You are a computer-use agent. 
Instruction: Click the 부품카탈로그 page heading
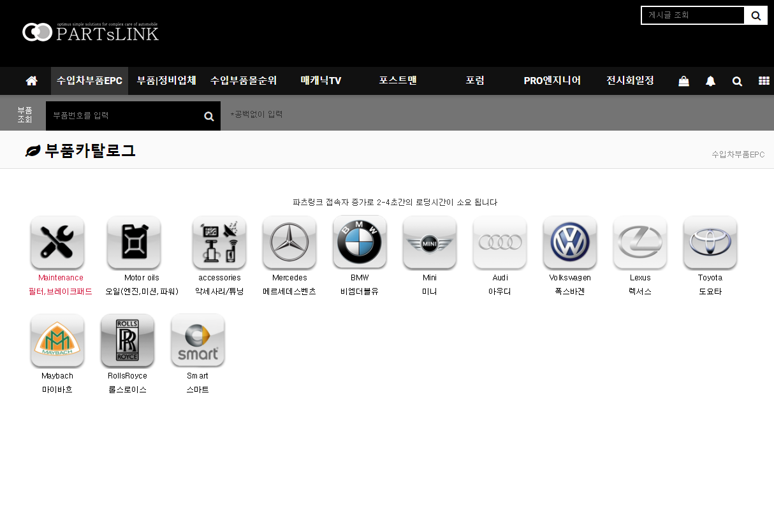click(90, 151)
